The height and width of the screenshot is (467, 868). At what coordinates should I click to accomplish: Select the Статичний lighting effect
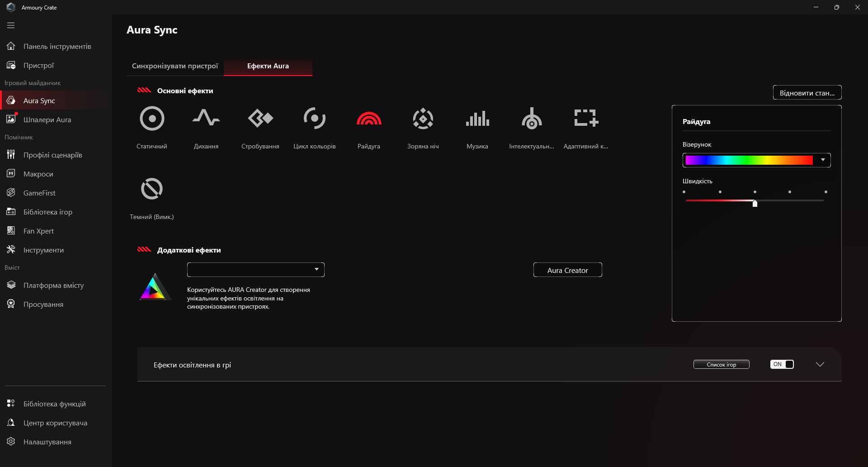tap(152, 119)
